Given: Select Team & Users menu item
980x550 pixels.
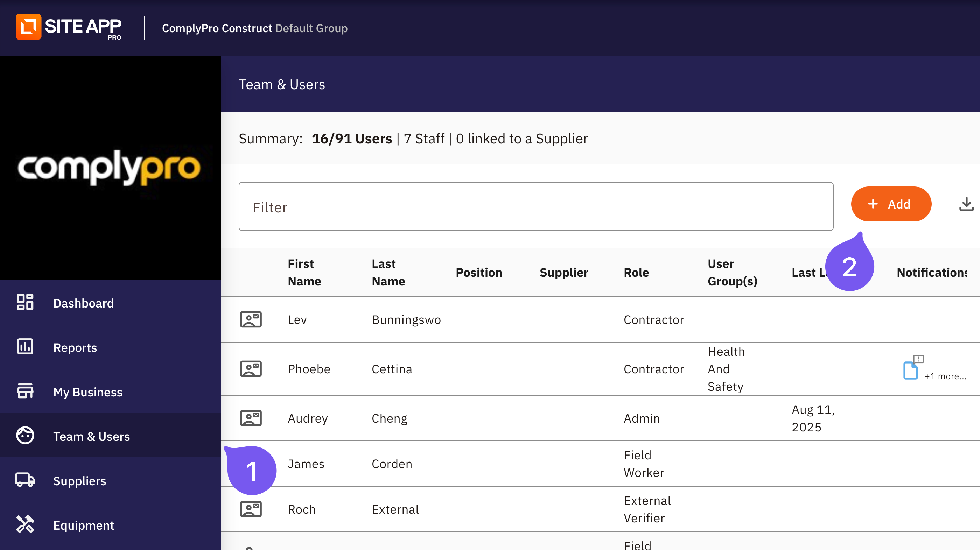Looking at the screenshot, I should (x=91, y=436).
